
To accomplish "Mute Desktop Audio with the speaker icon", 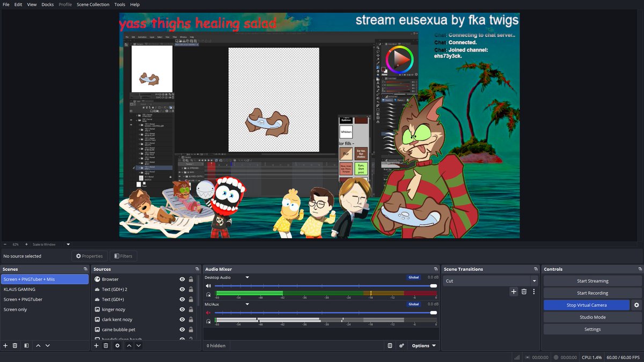I will [x=209, y=286].
